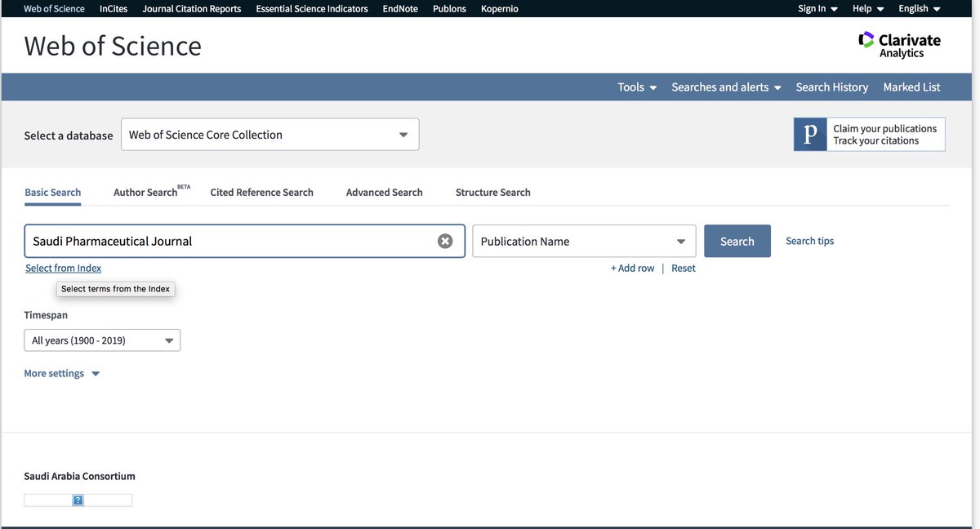Click Select from Index link
Viewport: 980px width, 529px height.
63,268
